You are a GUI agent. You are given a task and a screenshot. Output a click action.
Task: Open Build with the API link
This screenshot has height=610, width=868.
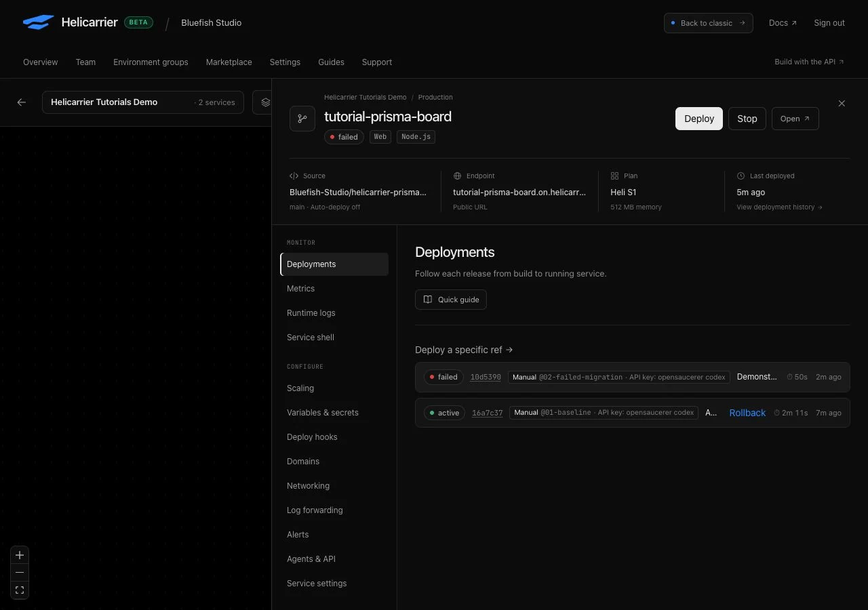tap(809, 62)
